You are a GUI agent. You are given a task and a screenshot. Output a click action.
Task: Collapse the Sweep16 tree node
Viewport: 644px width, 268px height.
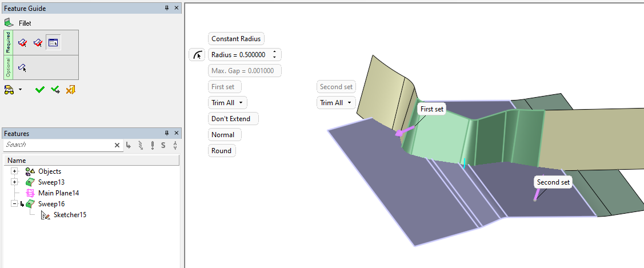[x=15, y=203]
